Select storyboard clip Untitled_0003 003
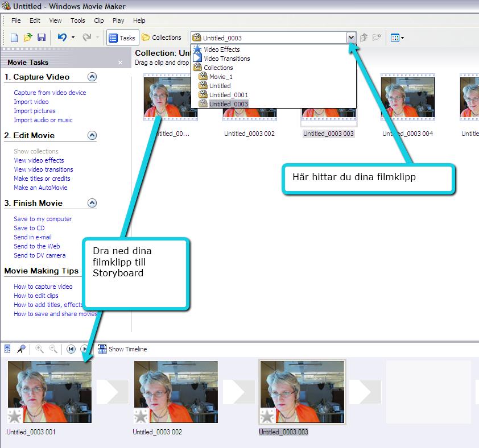 [303, 392]
